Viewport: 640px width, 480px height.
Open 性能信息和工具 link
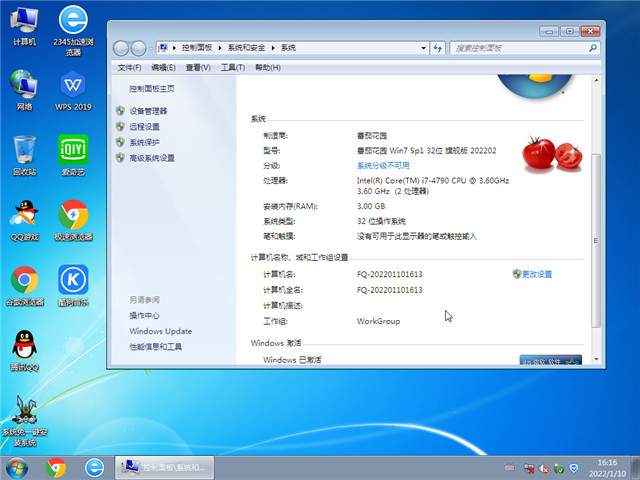coord(156,347)
